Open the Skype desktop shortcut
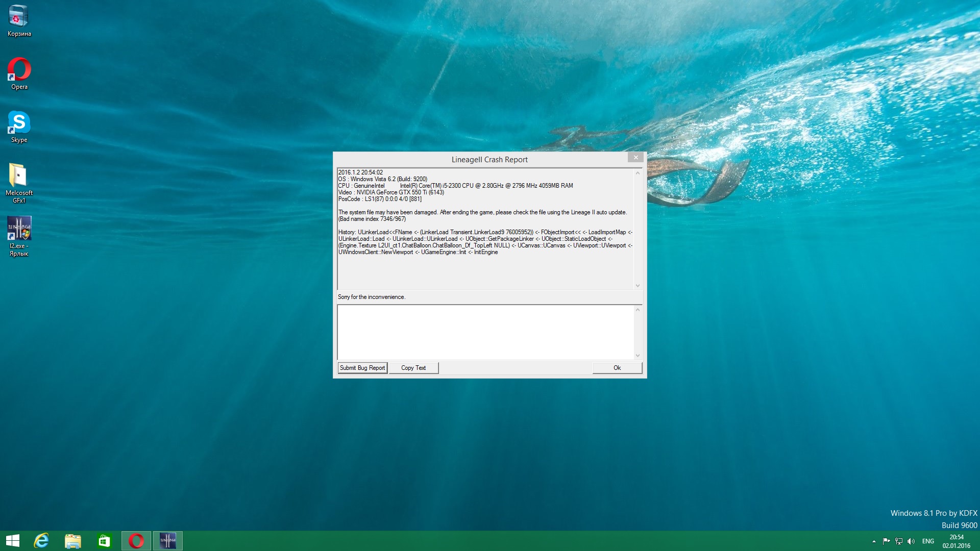Screen dimensions: 980x551 [x=19, y=127]
